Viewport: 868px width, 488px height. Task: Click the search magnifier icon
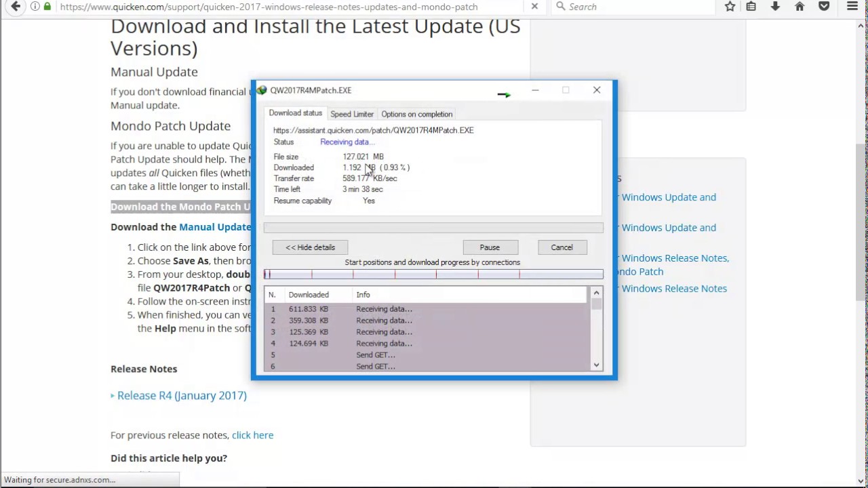[560, 7]
